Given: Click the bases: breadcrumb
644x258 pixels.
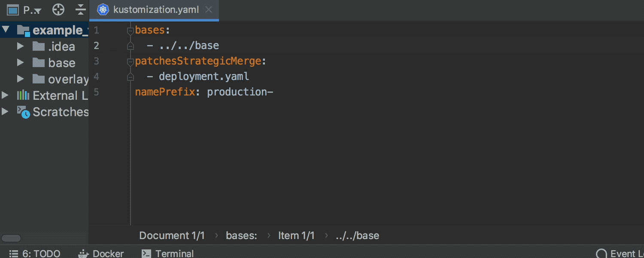Looking at the screenshot, I should [241, 235].
